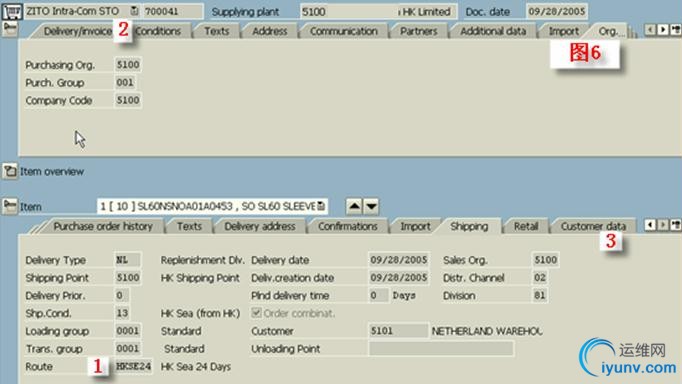Click the Shipping Point field

[x=128, y=278]
